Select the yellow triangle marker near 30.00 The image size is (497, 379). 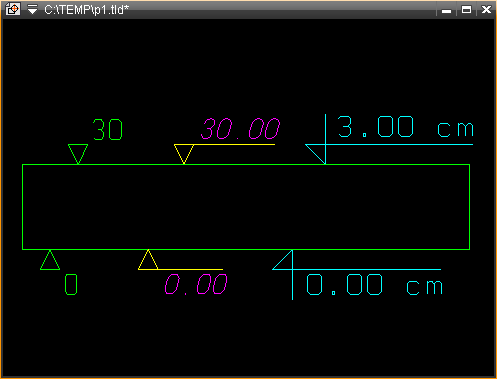pyautogui.click(x=184, y=154)
